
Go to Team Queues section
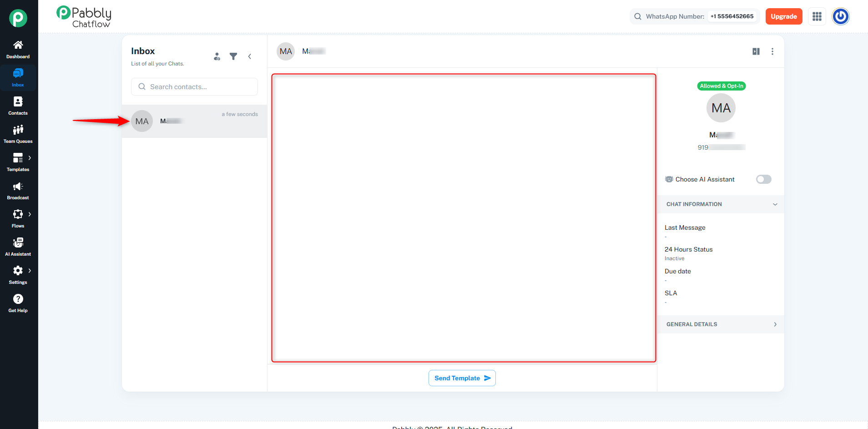click(18, 134)
